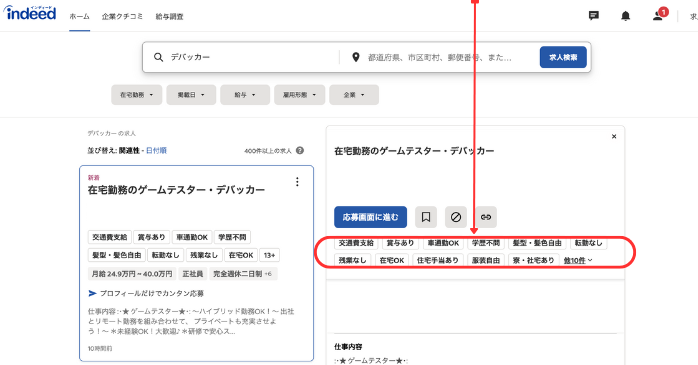Screen dimensions: 698x365
Task: Click the not-interested block icon
Action: (x=456, y=217)
